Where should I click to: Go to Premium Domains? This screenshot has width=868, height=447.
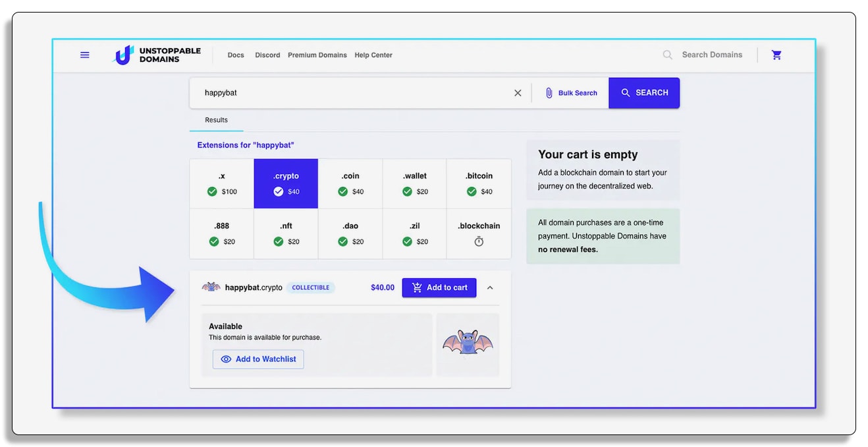[317, 55]
